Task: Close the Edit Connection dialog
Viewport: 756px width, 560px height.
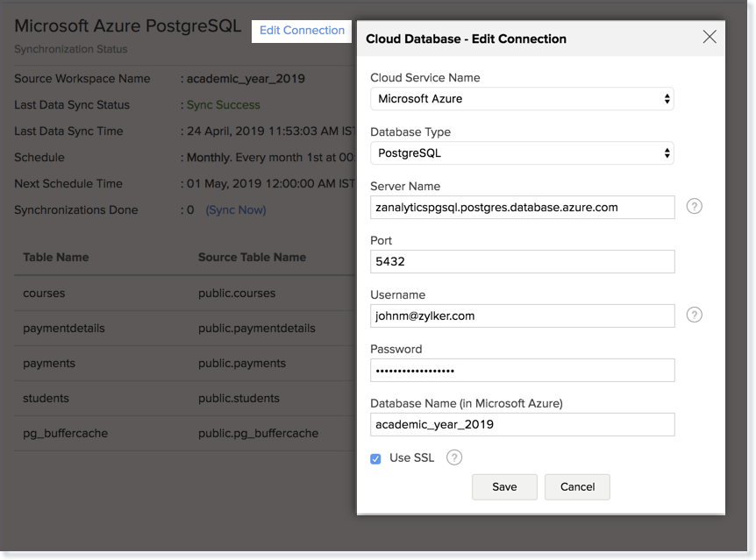Action: (710, 37)
